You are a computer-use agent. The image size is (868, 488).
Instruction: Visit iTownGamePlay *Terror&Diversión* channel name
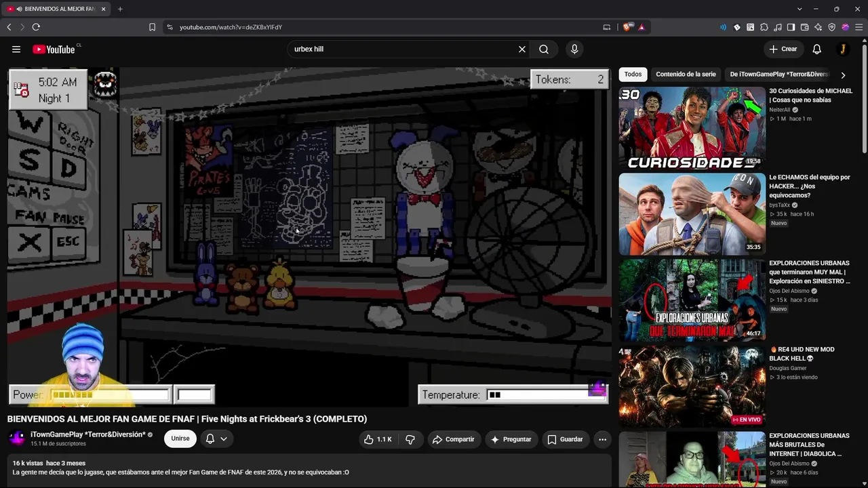pos(88,434)
